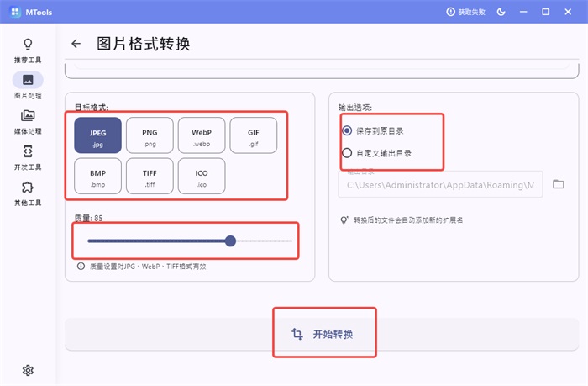Click the quality slider handle

tap(231, 241)
